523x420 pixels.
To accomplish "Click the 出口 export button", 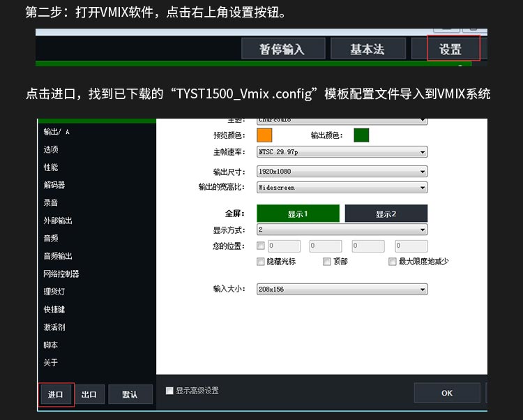I will pyautogui.click(x=89, y=395).
